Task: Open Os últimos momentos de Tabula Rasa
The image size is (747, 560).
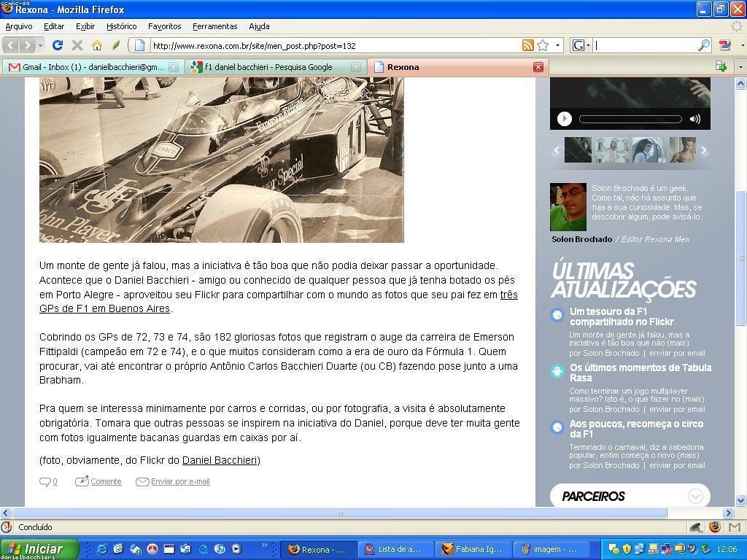Action: coord(640,373)
